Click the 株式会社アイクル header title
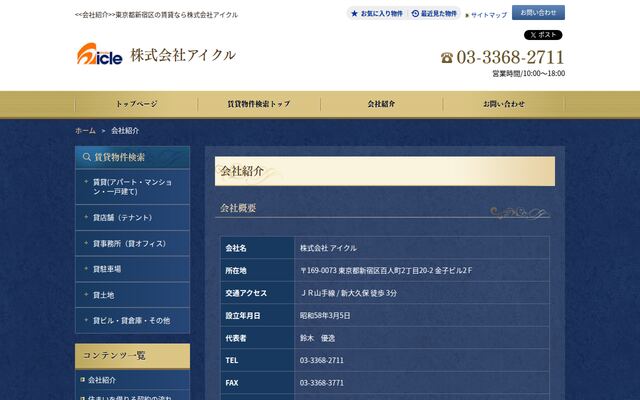Screen dimensions: 640x400 pyautogui.click(x=183, y=55)
